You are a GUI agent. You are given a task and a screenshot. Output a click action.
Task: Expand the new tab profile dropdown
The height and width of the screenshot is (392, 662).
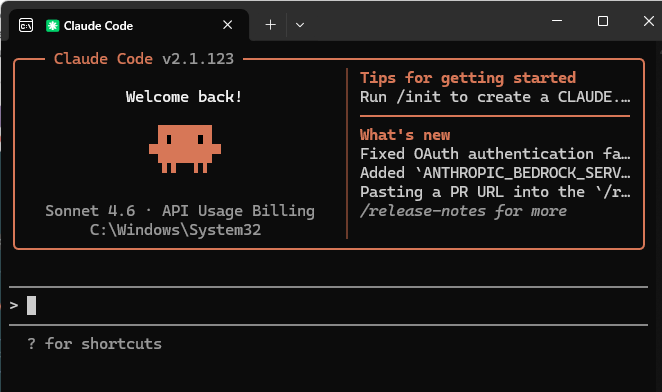(300, 25)
